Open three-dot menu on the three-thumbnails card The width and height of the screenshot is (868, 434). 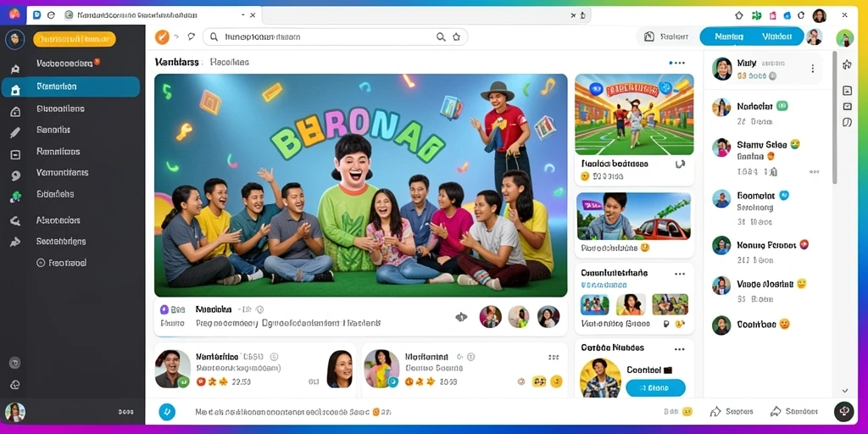pos(680,274)
